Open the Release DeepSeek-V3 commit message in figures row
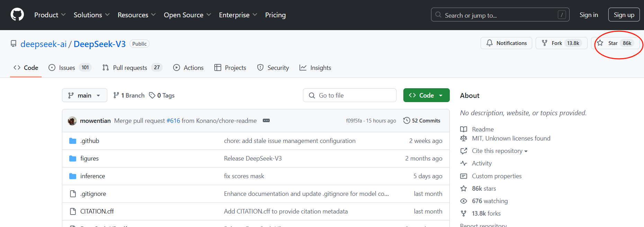This screenshot has height=227, width=644. (x=253, y=158)
